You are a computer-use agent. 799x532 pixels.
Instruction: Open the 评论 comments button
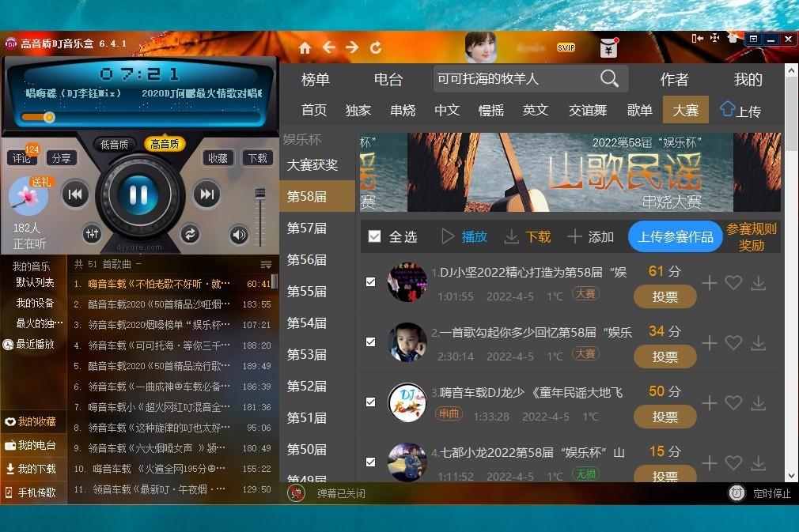[x=21, y=158]
